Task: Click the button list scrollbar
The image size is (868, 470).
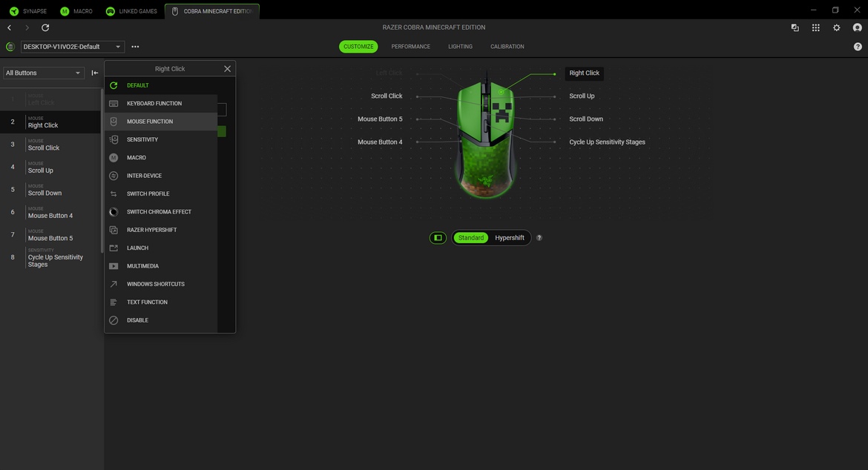Action: tap(102, 171)
